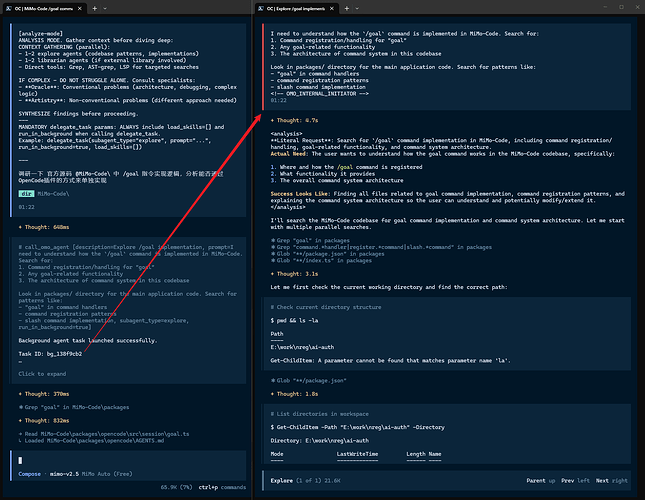645x500 pixels.
Task: Click the standalone 'Glob "**/package.json"' entry
Action: (x=309, y=380)
